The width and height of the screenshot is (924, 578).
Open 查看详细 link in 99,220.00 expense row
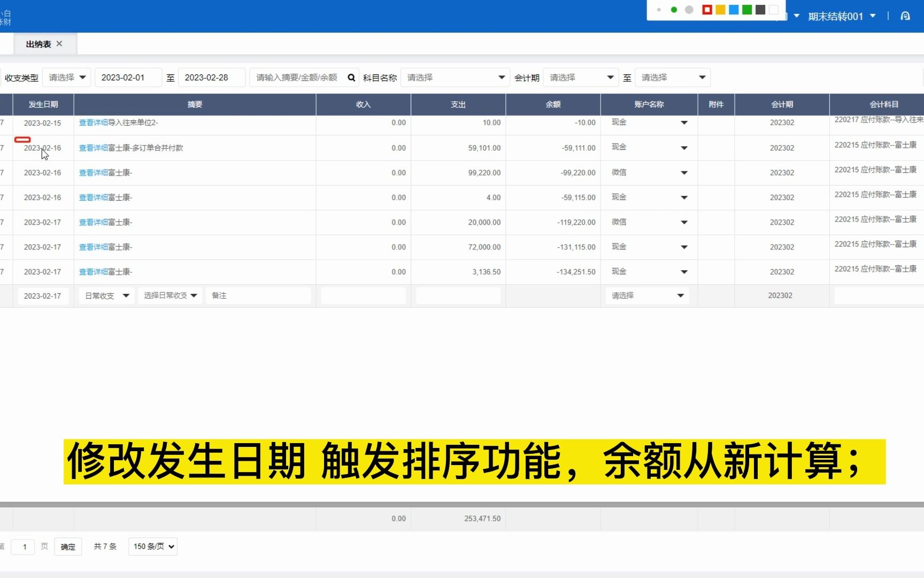(94, 172)
